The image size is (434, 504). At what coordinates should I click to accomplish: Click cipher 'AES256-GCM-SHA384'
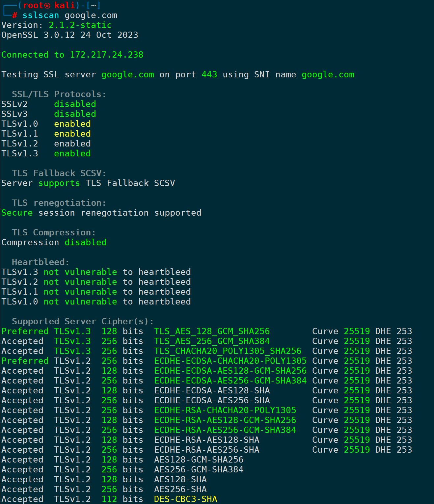pyautogui.click(x=199, y=470)
